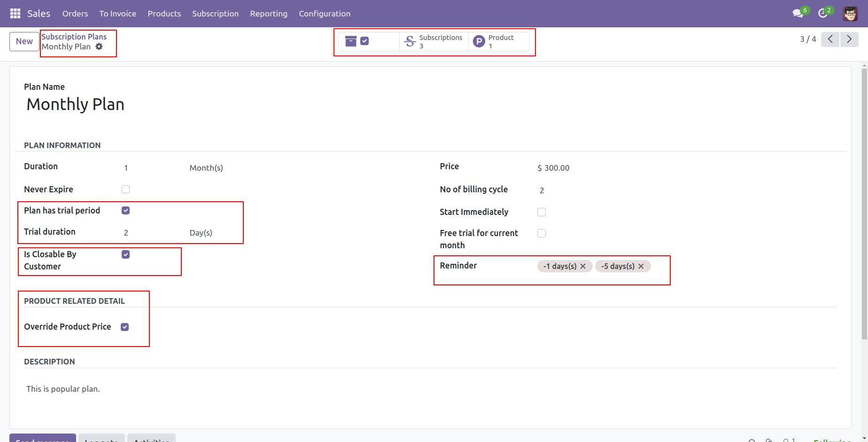This screenshot has height=442, width=868.
Task: Open the activities clock icon with badge 2
Action: pos(823,13)
